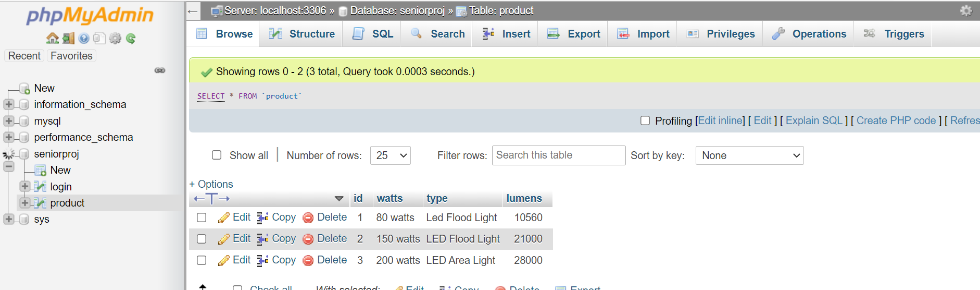The height and width of the screenshot is (290, 980).
Task: Open navigation settings gear icon in sidebar
Action: (115, 38)
